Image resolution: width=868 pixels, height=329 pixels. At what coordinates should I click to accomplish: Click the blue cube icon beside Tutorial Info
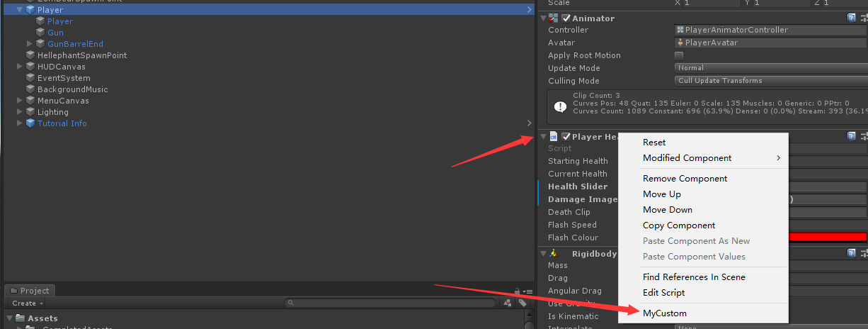tap(30, 123)
